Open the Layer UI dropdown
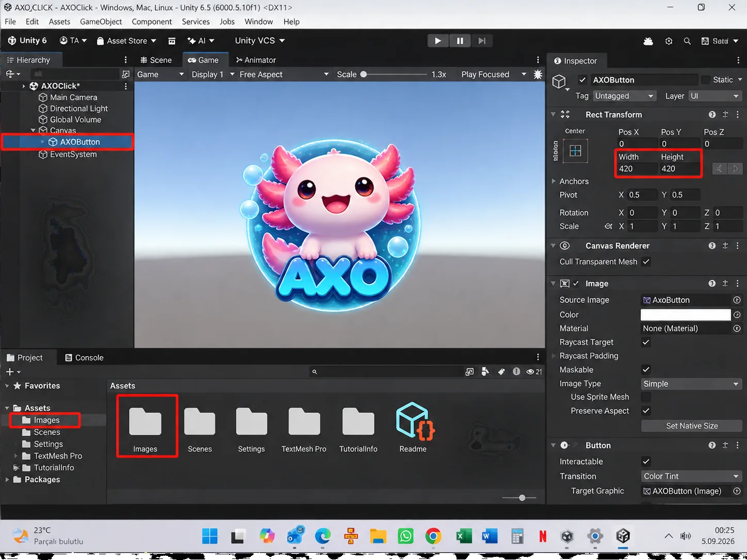Screen dimensions: 747x560 point(714,96)
